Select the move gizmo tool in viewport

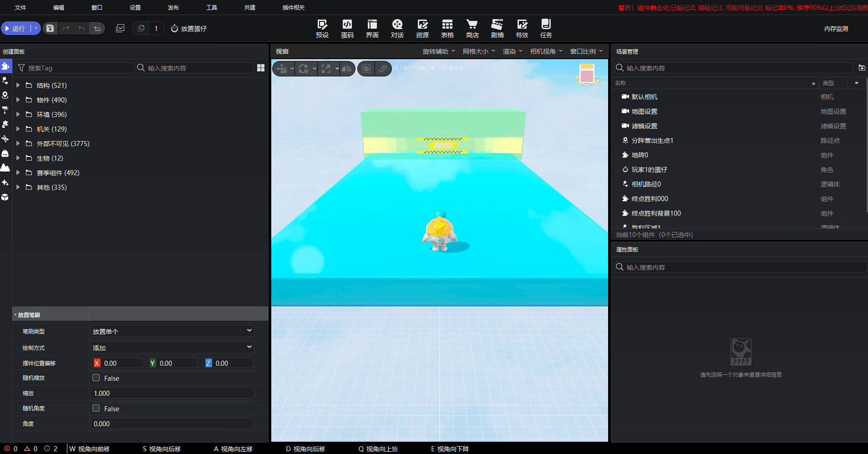point(282,69)
